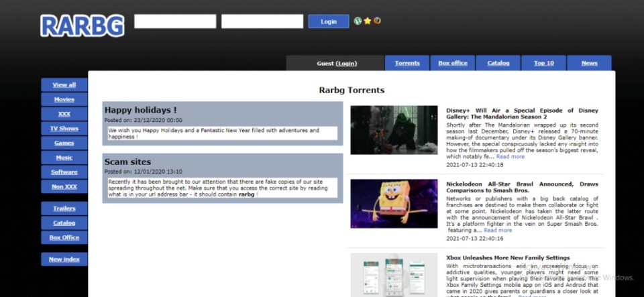Select Non XXX in the sidebar

[64, 186]
